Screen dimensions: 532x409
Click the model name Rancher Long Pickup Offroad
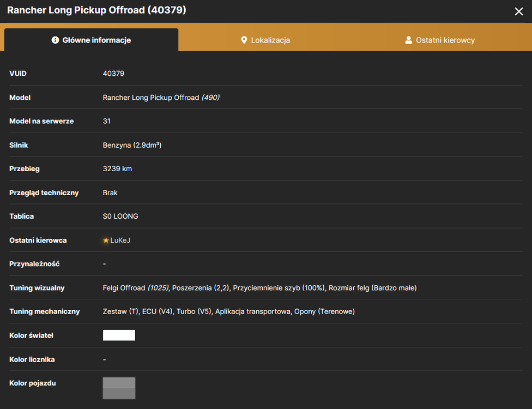[x=151, y=98]
